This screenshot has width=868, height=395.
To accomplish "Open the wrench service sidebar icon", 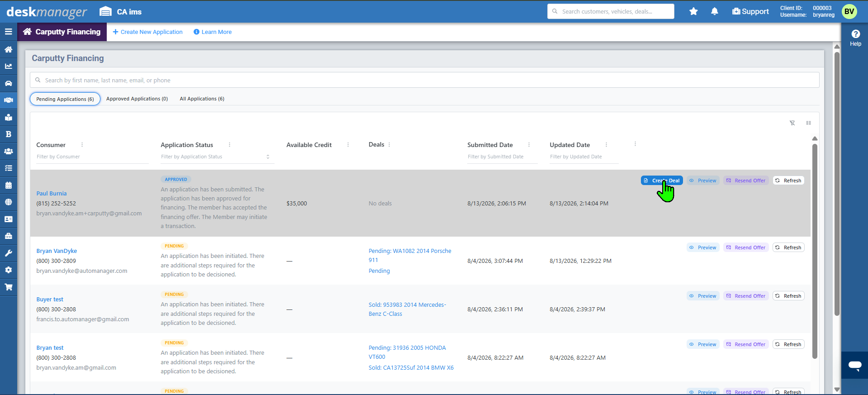I will (x=8, y=253).
